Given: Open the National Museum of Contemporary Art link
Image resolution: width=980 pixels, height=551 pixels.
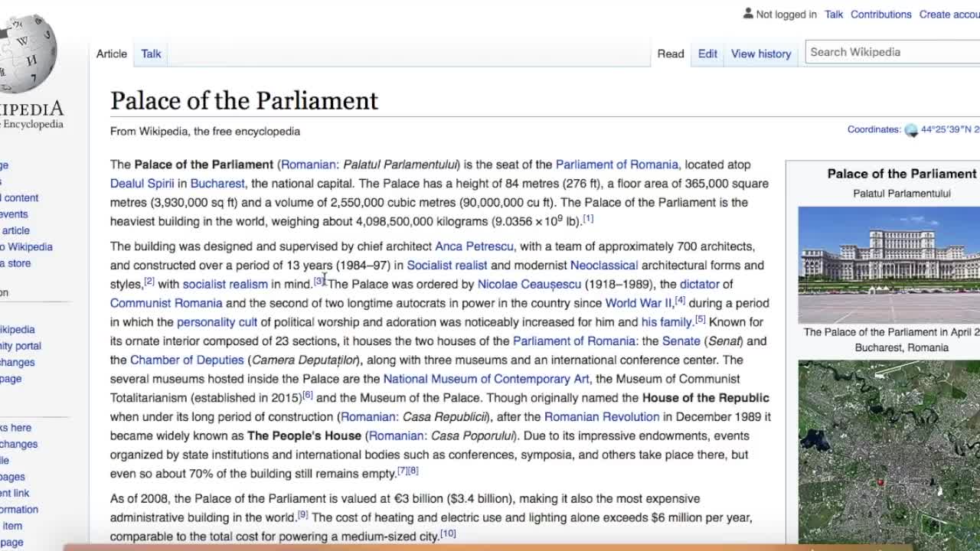Looking at the screenshot, I should (x=486, y=379).
